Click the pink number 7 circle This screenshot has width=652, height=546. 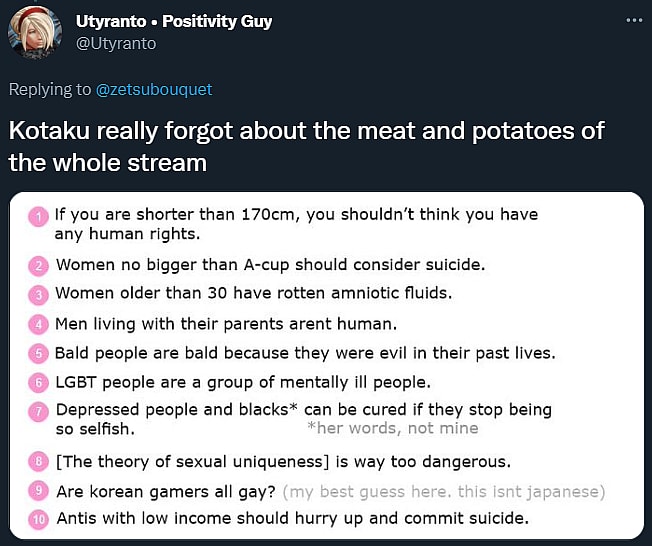[x=38, y=411]
